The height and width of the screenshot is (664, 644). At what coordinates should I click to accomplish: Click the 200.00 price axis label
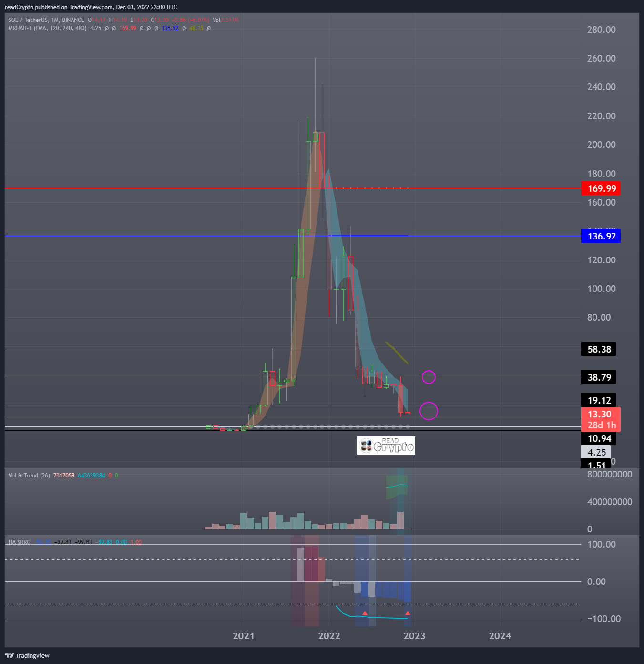tap(601, 145)
